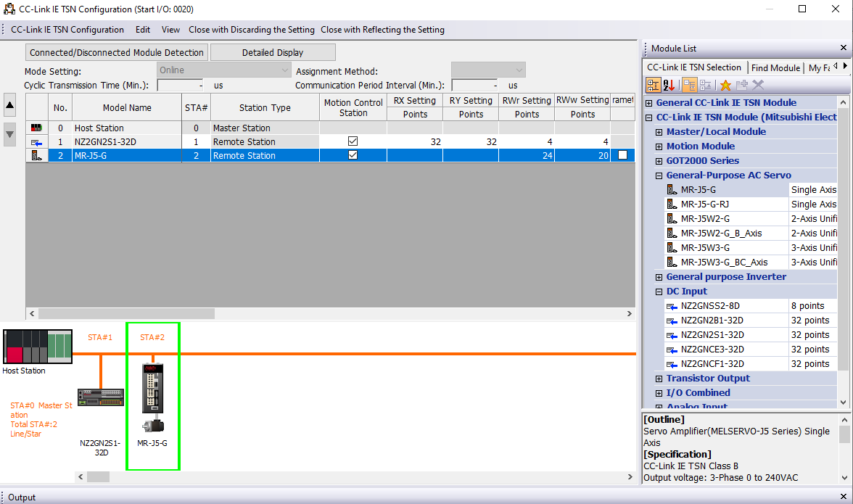Click the "Master Station" cell in station table

[264, 128]
